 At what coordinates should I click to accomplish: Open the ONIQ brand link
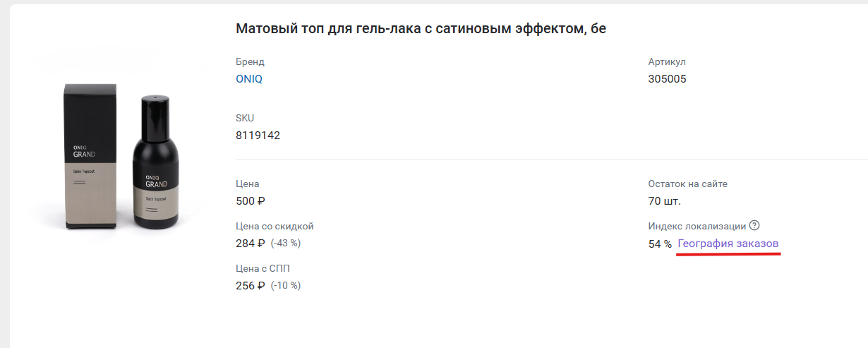(x=249, y=79)
